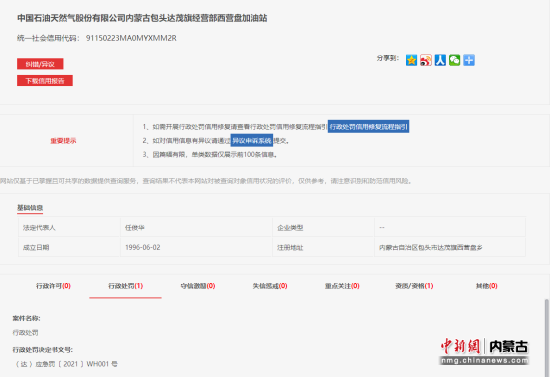
Task: Share to Sina Weibo icon
Action: [425, 60]
